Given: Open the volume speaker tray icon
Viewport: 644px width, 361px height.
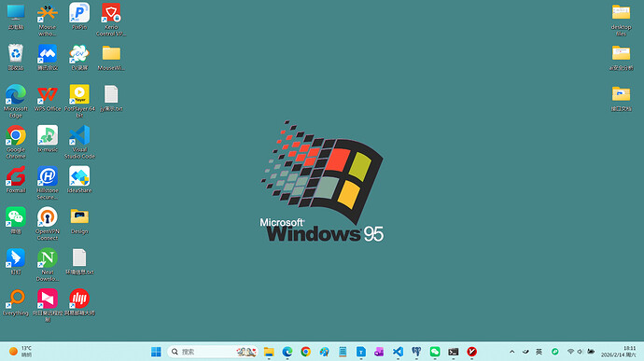Looking at the screenshot, I should tap(580, 352).
